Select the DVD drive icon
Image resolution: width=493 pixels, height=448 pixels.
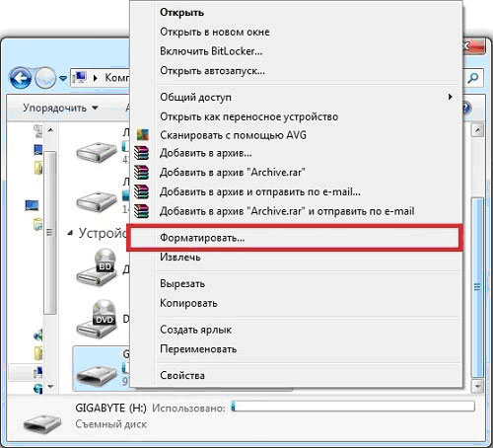97,319
